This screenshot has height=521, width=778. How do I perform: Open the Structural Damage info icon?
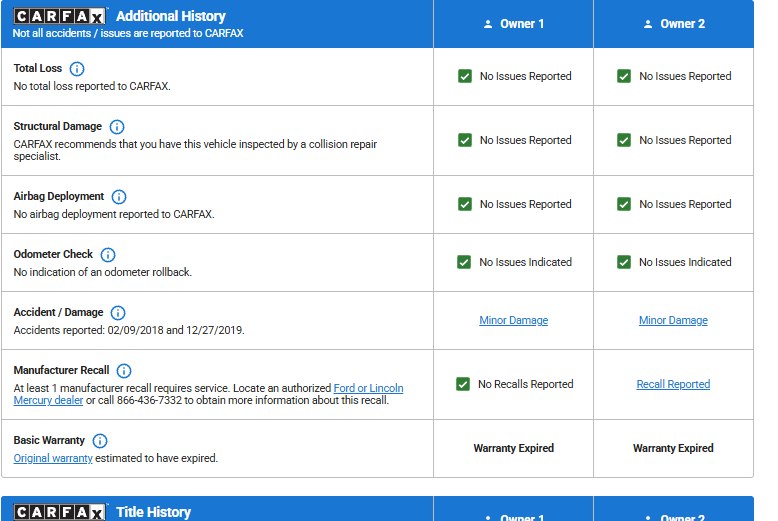coord(117,127)
